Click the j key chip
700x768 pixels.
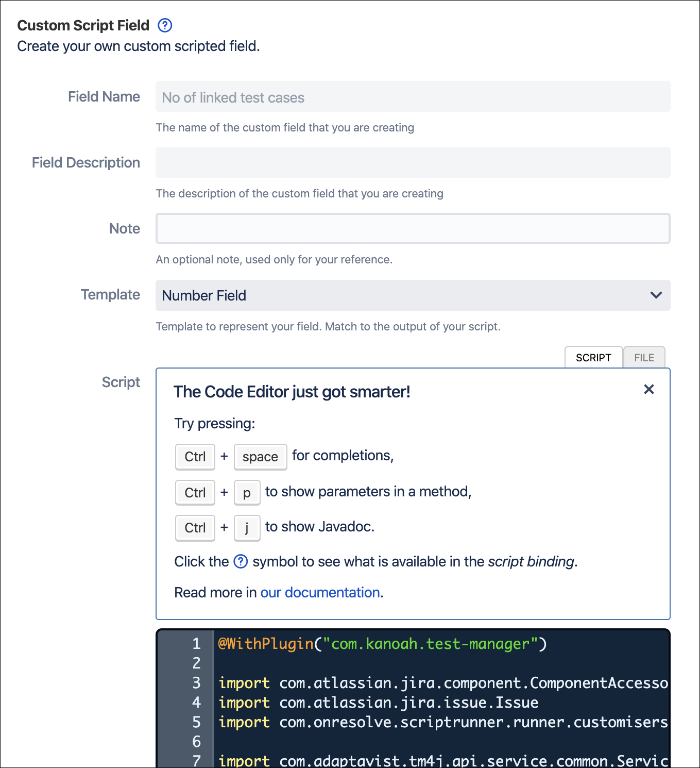click(247, 528)
